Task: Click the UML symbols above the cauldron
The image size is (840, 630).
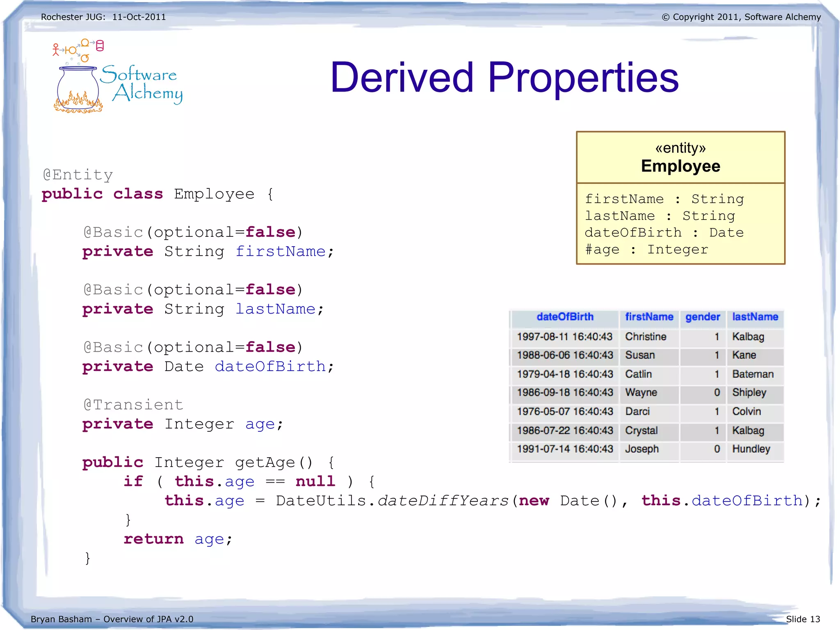Action: click(x=78, y=50)
